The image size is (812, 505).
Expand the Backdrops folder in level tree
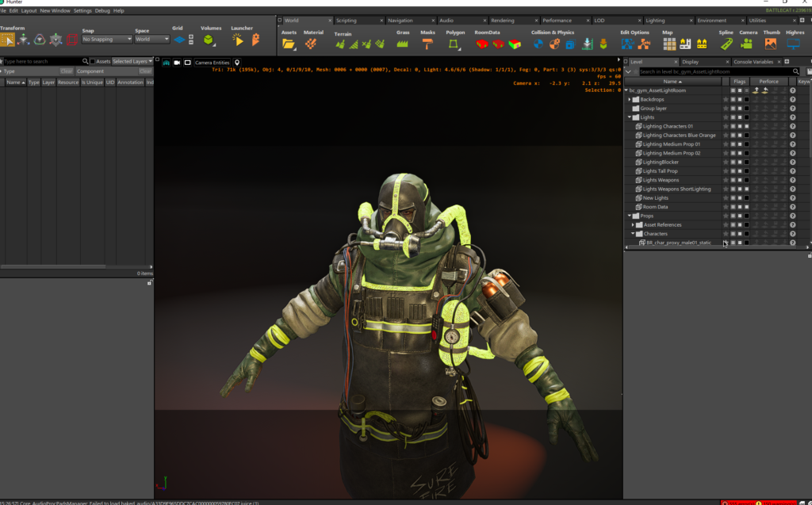pyautogui.click(x=630, y=99)
